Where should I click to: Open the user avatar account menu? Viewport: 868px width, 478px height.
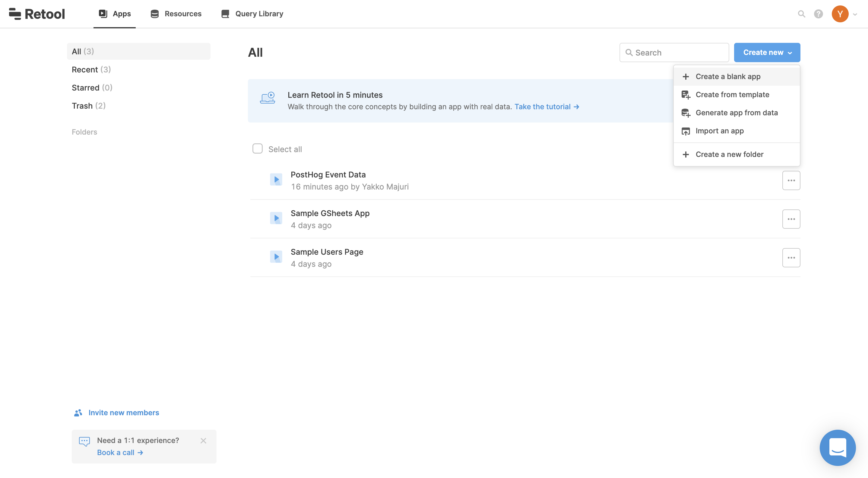pos(840,14)
